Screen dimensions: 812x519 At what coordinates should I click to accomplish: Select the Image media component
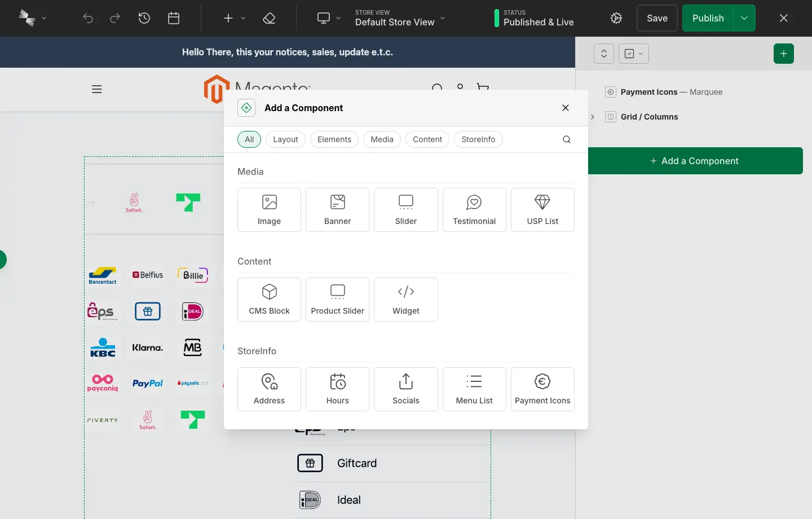coord(269,209)
